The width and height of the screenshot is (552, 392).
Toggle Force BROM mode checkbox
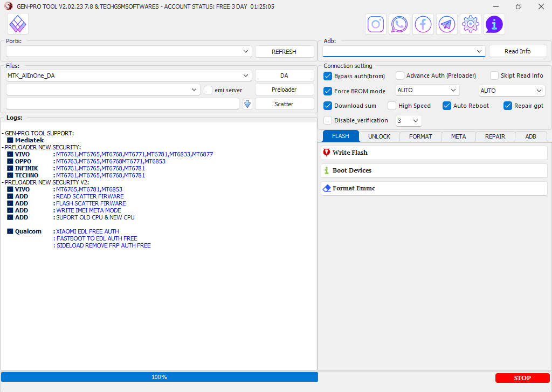tap(328, 91)
